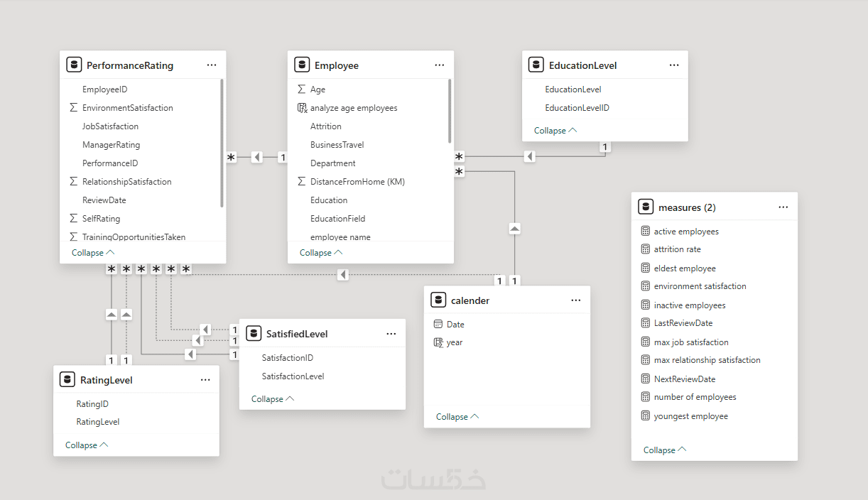Collapse the measures table card
This screenshot has height=500, width=868.
[665, 450]
